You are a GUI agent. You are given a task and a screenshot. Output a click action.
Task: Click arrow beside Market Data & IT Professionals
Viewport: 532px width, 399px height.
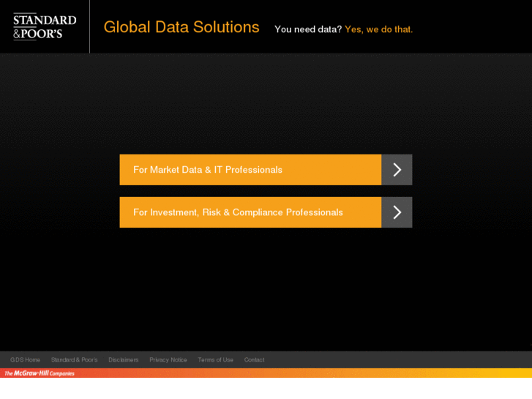[397, 170]
